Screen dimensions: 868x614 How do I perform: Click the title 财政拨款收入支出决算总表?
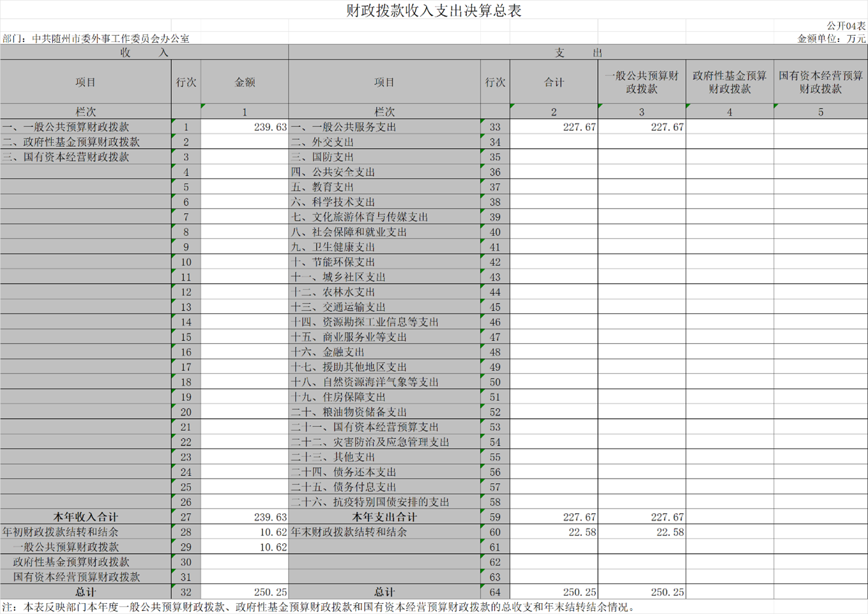434,10
